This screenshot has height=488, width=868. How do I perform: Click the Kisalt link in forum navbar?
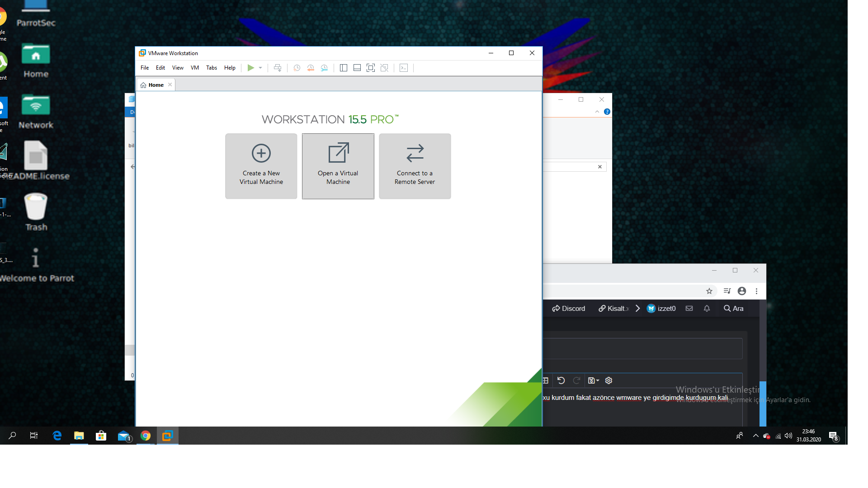point(614,309)
